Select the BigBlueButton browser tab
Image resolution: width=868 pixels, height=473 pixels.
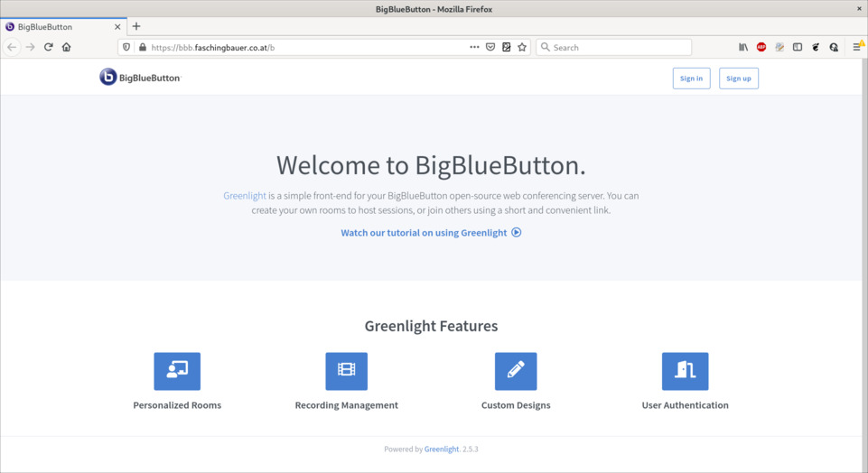(x=59, y=27)
